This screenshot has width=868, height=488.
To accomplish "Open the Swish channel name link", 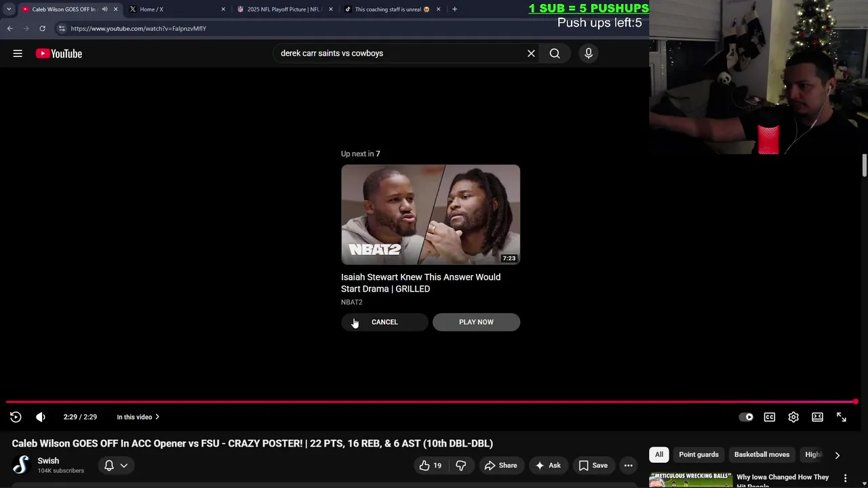I will click(x=48, y=461).
